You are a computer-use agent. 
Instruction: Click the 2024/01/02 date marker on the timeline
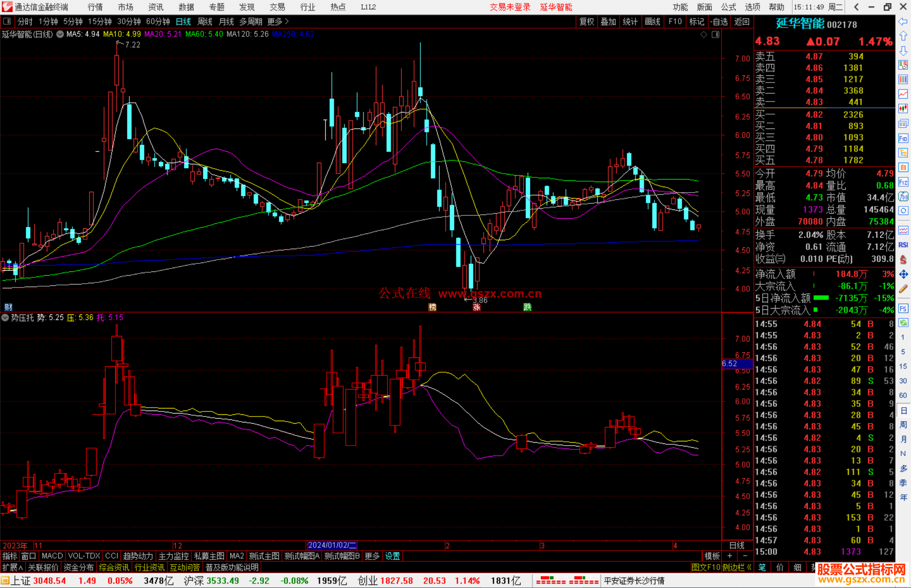click(332, 545)
